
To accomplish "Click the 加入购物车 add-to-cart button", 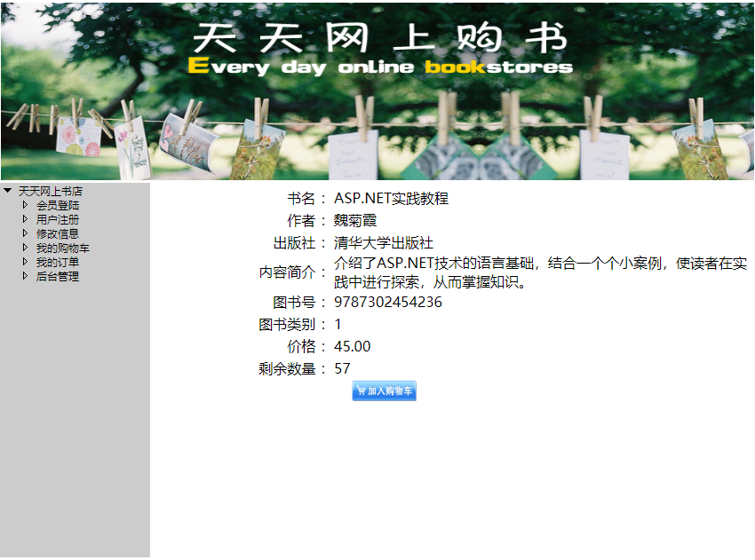I will (385, 390).
